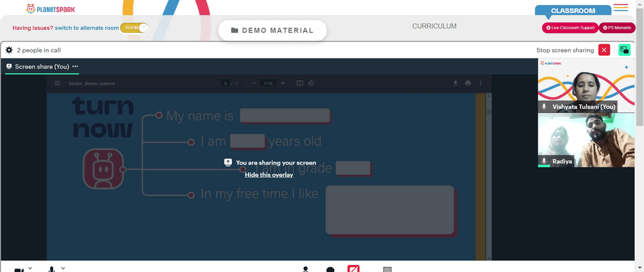Click the In my free time I like box
The width and height of the screenshot is (644, 272).
391,211
